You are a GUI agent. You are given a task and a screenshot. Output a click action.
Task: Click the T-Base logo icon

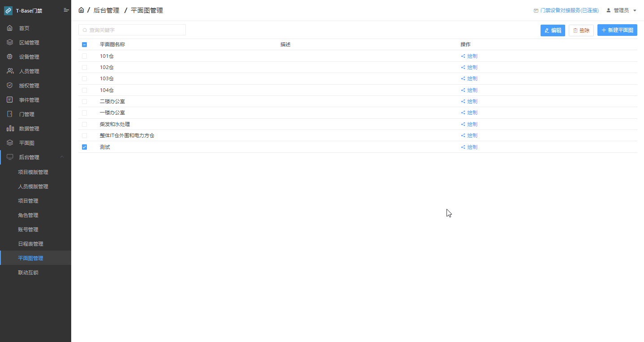[8, 10]
